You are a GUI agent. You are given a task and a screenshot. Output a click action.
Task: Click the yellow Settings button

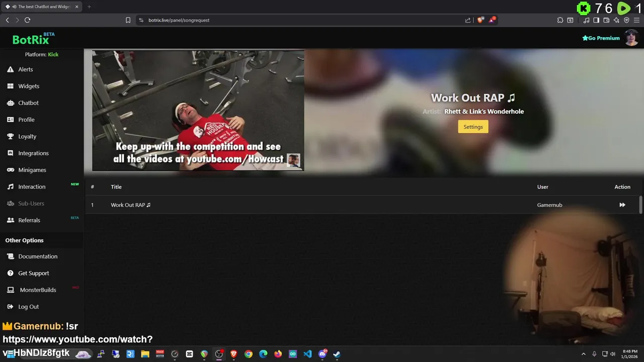473,127
